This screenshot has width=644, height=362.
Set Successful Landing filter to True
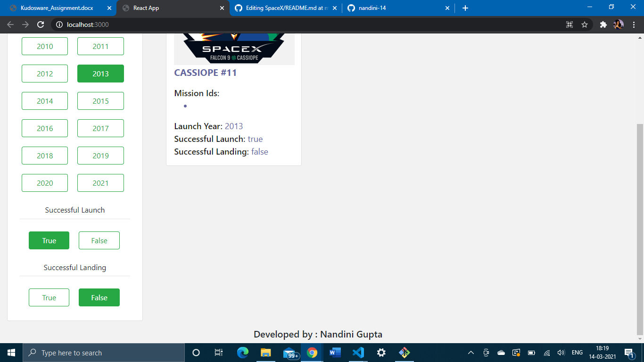coord(49,297)
